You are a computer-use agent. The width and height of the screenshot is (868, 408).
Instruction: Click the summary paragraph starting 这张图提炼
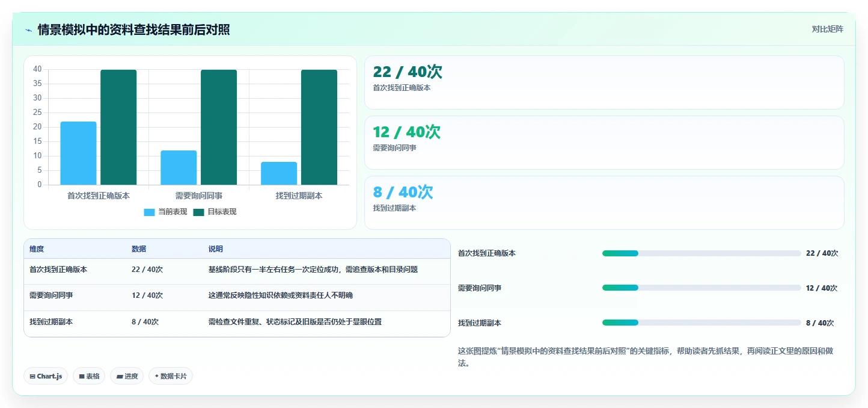(646, 357)
